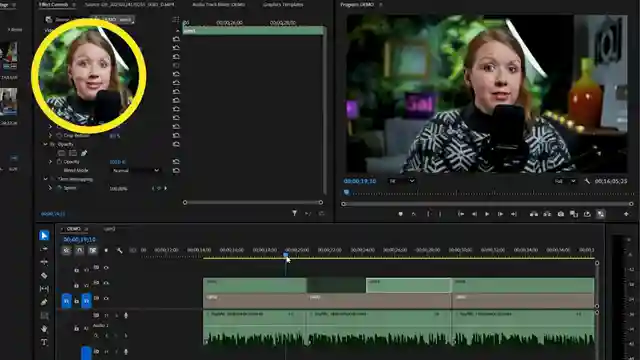Image resolution: width=640 pixels, height=360 pixels.
Task: Hide track V1 with its eye icon
Action: (106, 298)
